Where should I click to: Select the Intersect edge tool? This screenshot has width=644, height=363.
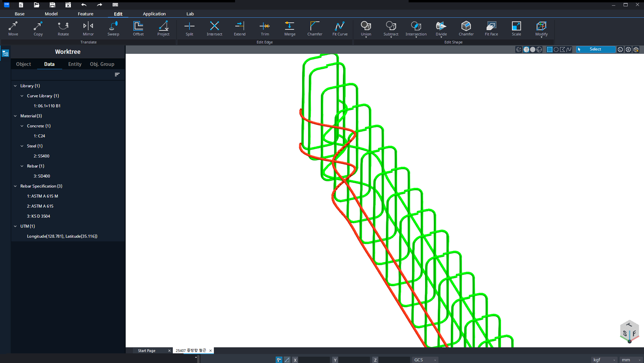(214, 28)
